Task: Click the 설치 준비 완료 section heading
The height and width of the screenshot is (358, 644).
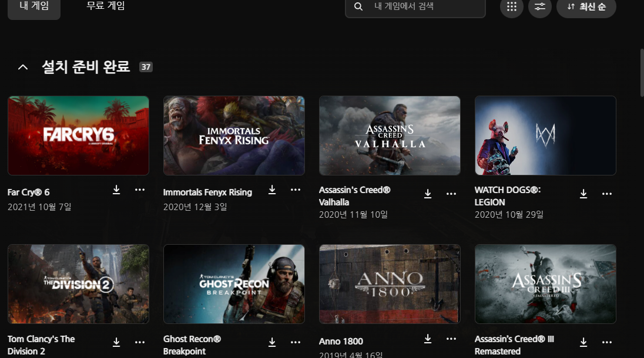Action: [86, 67]
